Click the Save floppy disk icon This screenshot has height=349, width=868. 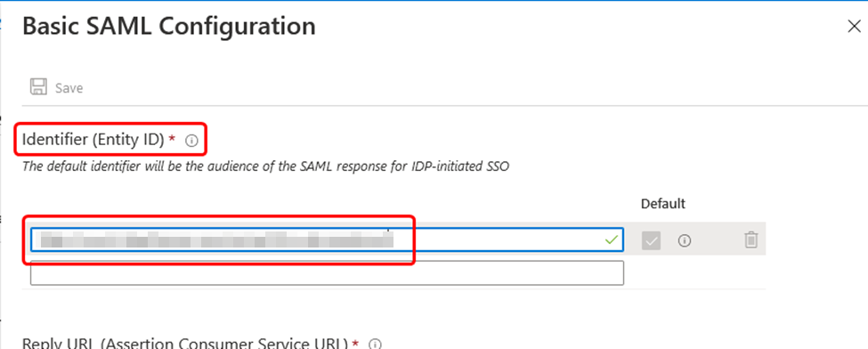38,87
